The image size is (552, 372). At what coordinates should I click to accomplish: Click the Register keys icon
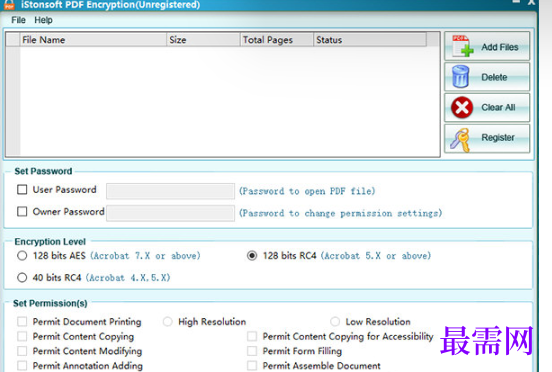[x=460, y=140]
